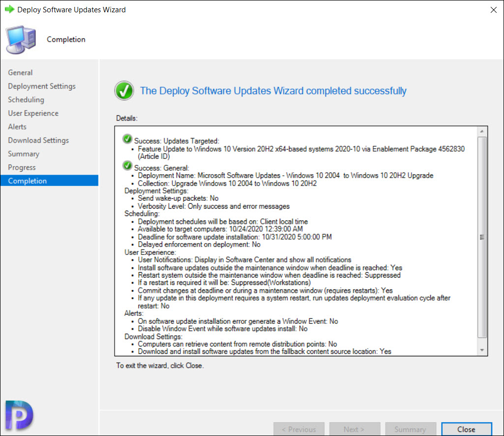Click 'Verbosity Level: Only success and error messages'
The width and height of the screenshot is (504, 436).
214,206
